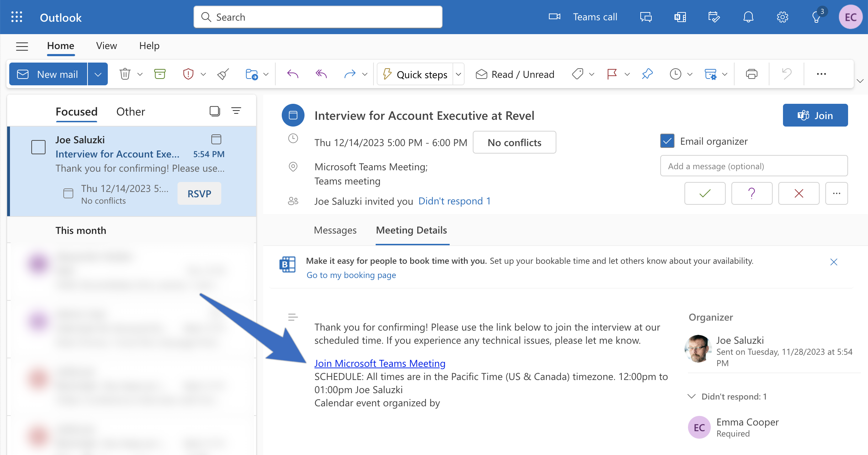868x455 pixels.
Task: Toggle the navigation pane hamburger
Action: point(22,46)
